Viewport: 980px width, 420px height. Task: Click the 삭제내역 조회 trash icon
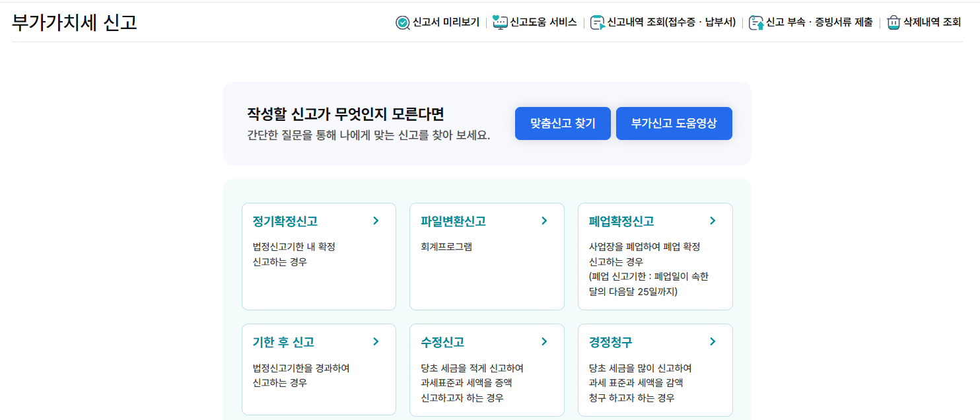[893, 22]
